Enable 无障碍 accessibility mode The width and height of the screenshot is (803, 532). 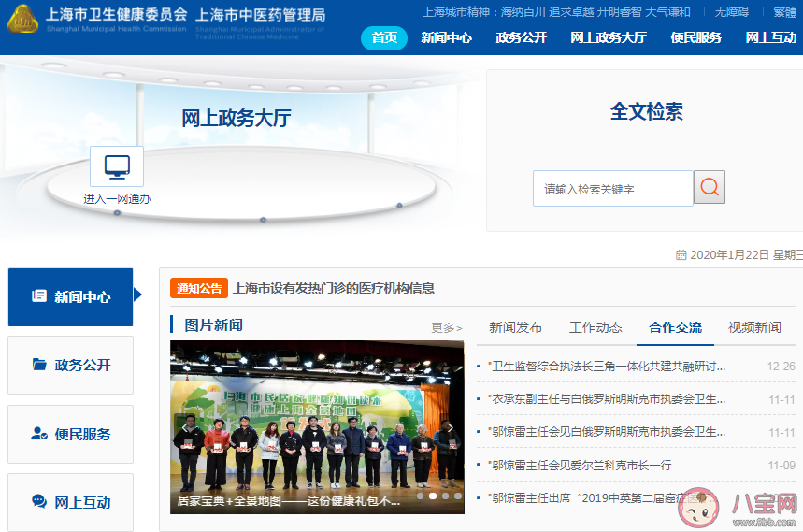[x=732, y=12]
